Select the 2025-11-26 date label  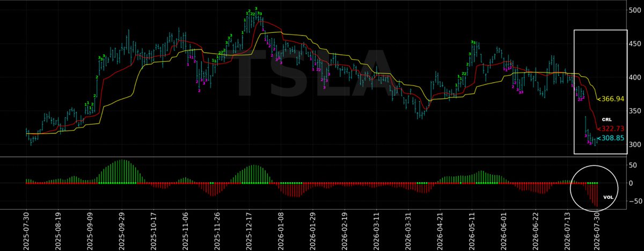pyautogui.click(x=217, y=230)
